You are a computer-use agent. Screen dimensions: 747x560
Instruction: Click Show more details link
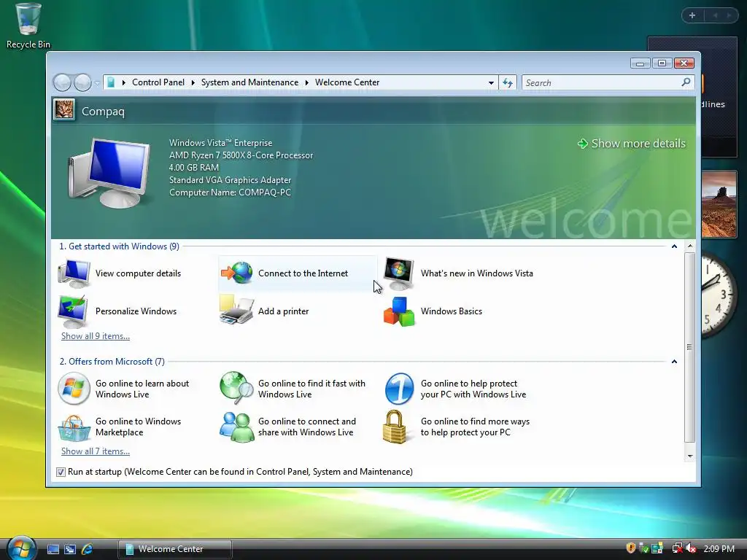[632, 144]
